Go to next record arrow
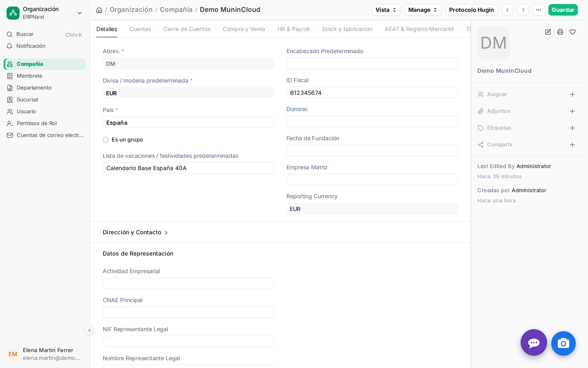 coord(523,10)
